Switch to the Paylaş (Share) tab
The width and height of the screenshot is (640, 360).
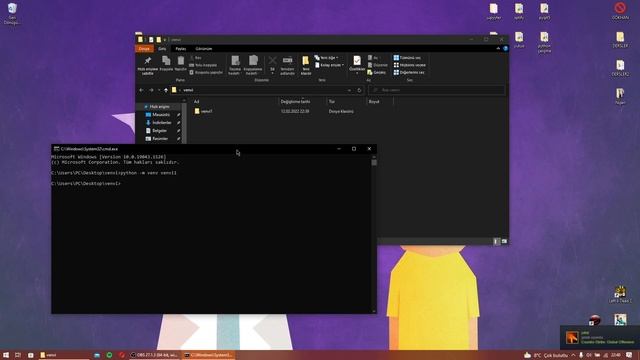(181, 49)
